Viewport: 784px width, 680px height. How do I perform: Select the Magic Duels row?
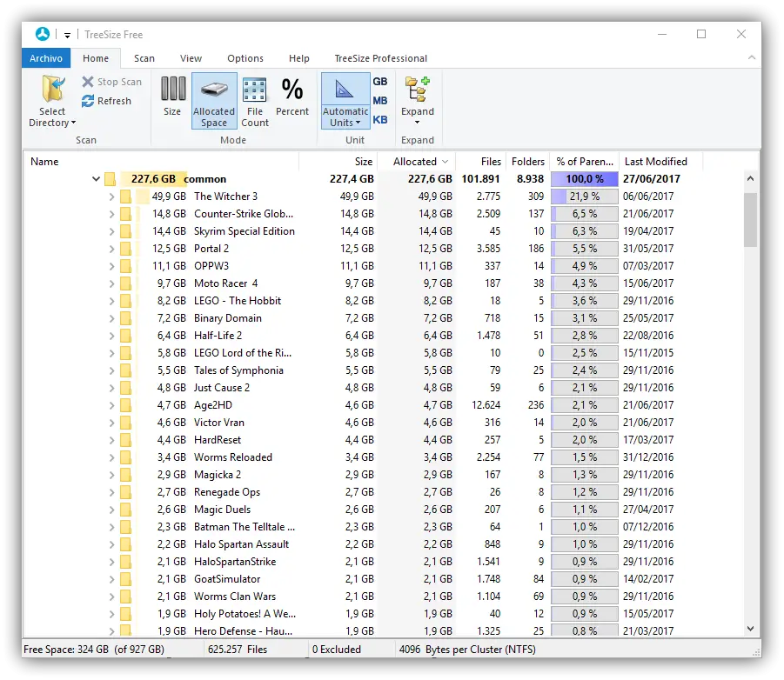[x=383, y=510]
